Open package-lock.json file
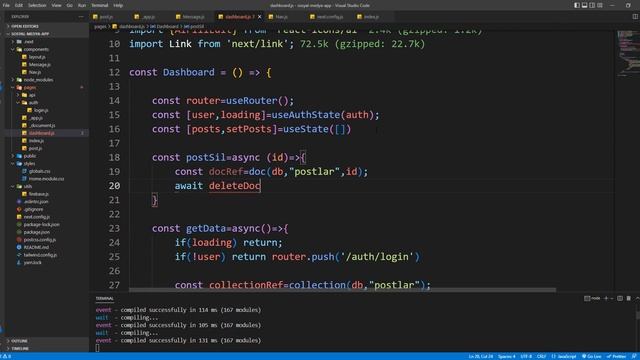The image size is (640, 360). pyautogui.click(x=41, y=224)
